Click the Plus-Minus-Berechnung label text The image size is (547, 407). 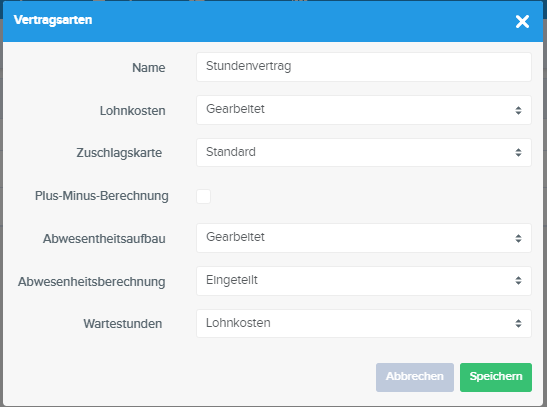tap(102, 196)
